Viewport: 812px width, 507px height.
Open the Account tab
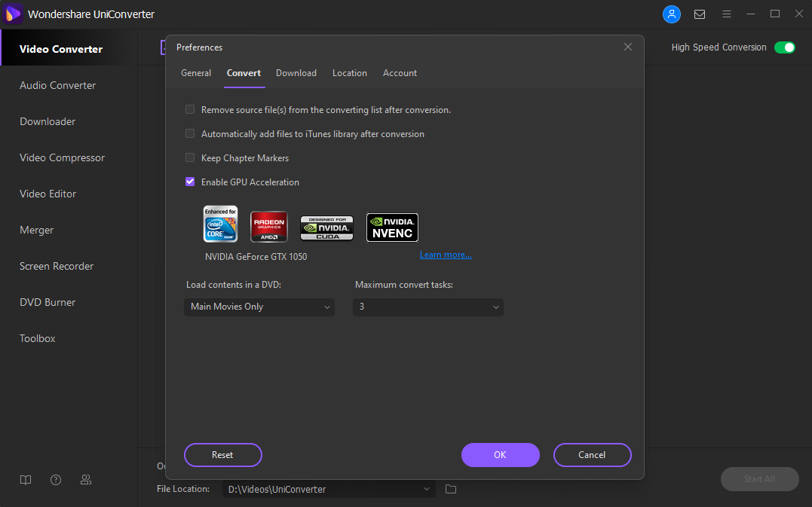pos(400,73)
